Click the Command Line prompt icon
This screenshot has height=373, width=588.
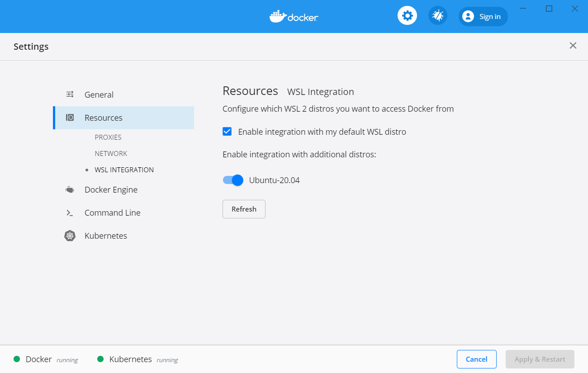tap(70, 212)
